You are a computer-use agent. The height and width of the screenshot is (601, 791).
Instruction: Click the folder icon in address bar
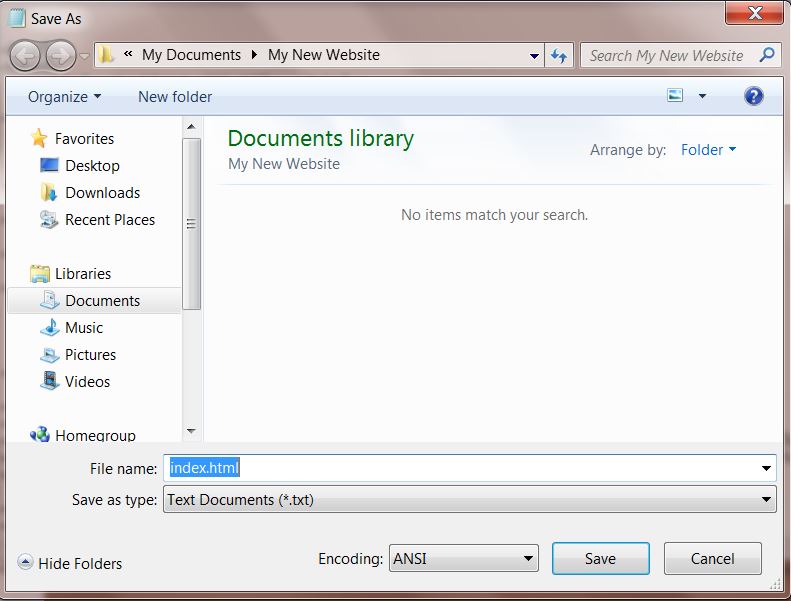coord(105,54)
